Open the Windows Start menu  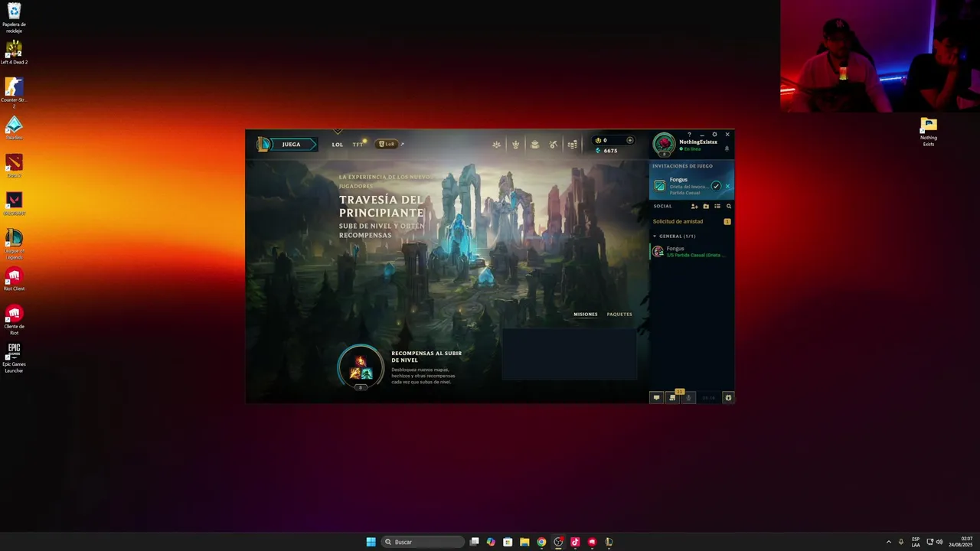[371, 542]
